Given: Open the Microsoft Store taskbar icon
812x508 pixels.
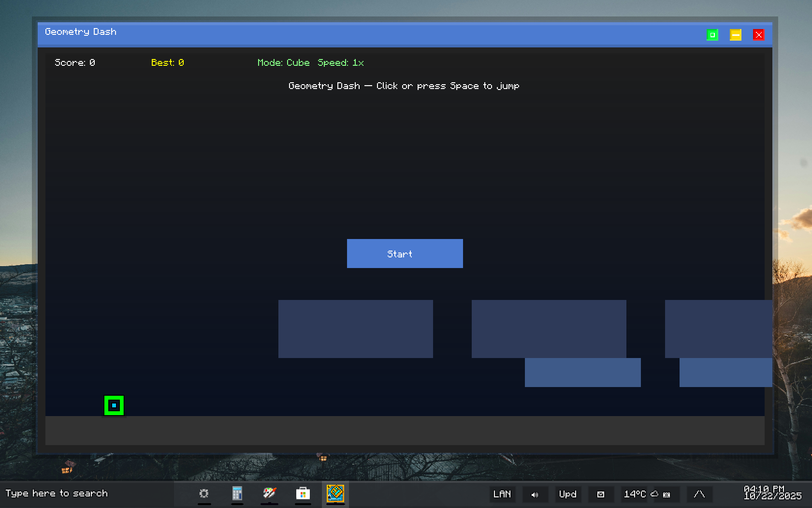Looking at the screenshot, I should (x=303, y=494).
